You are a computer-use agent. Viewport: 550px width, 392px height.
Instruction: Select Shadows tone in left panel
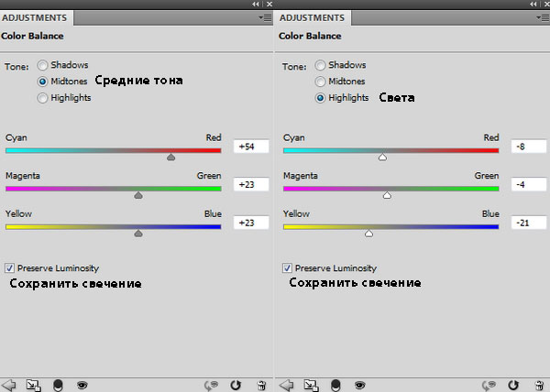pos(42,65)
